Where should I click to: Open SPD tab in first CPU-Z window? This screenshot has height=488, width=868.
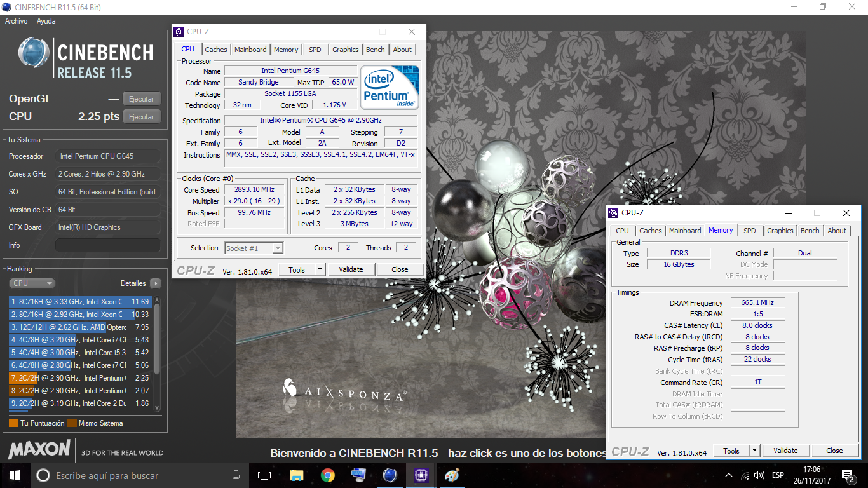[315, 50]
